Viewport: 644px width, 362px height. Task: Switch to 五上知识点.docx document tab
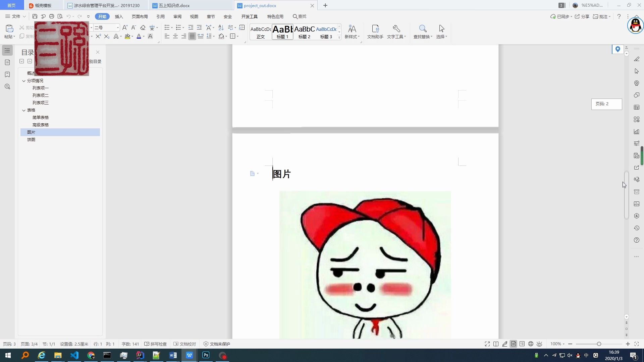(174, 5)
